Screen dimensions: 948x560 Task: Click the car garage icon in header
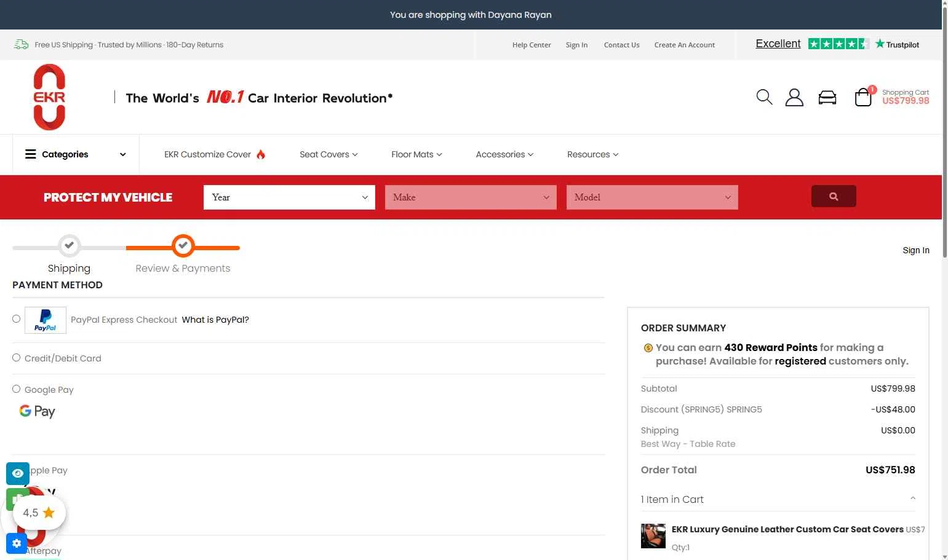coord(827,98)
